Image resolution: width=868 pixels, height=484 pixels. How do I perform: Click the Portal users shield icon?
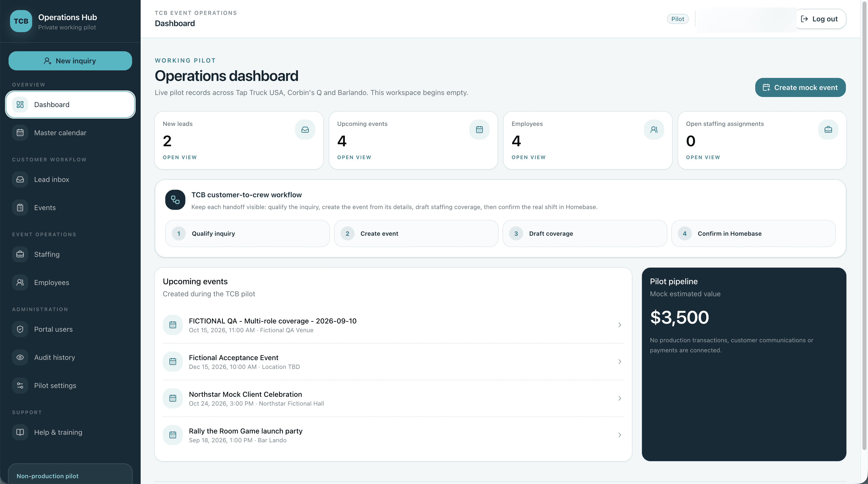pyautogui.click(x=20, y=329)
